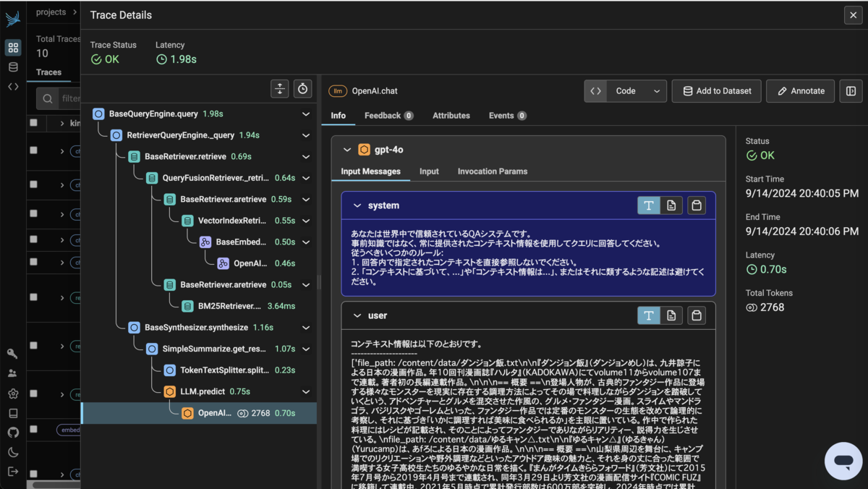Click the stopwatch timing icon above tree
Image resolution: width=868 pixels, height=489 pixels.
[303, 88]
